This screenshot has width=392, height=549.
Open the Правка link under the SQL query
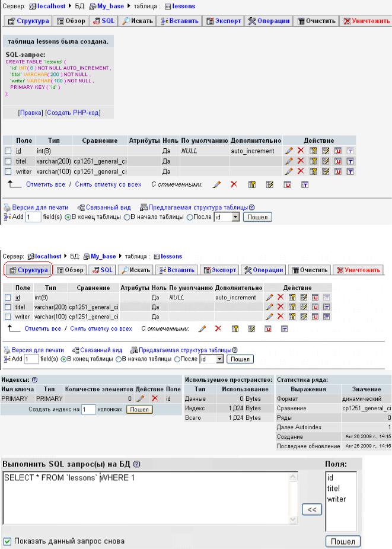[30, 113]
